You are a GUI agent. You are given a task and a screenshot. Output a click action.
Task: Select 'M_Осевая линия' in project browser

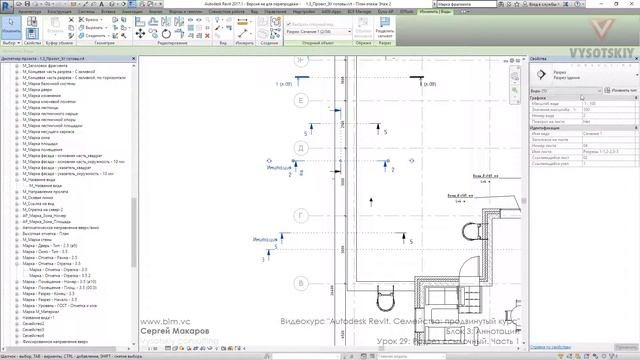point(38,198)
